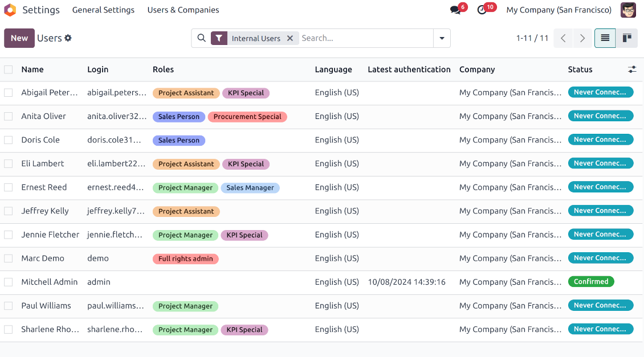Click the Full rights admin role tag
The image size is (644, 357).
185,258
